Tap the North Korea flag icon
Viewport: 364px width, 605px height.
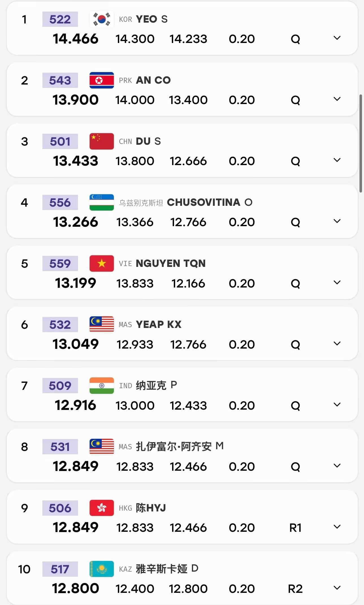coord(102,80)
